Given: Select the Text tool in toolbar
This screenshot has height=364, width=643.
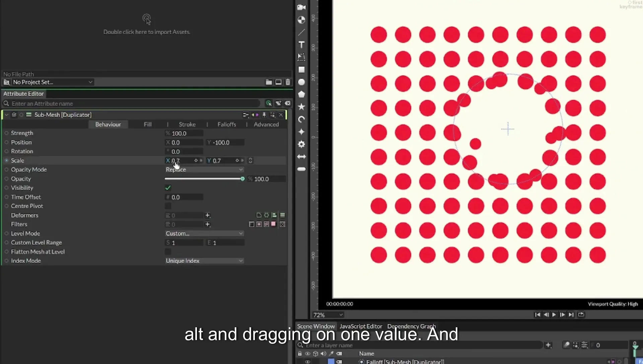Looking at the screenshot, I should [301, 45].
